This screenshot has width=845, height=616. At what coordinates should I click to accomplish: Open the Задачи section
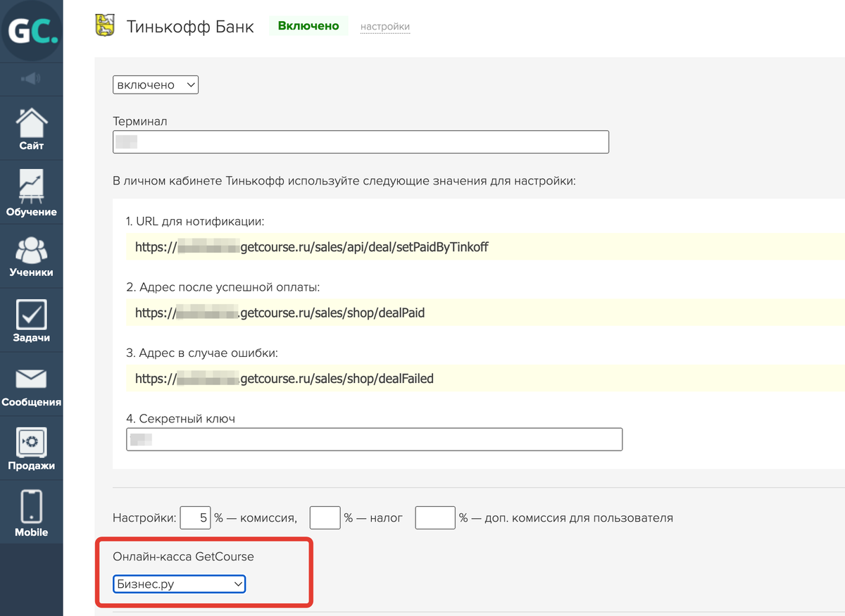[x=31, y=320]
